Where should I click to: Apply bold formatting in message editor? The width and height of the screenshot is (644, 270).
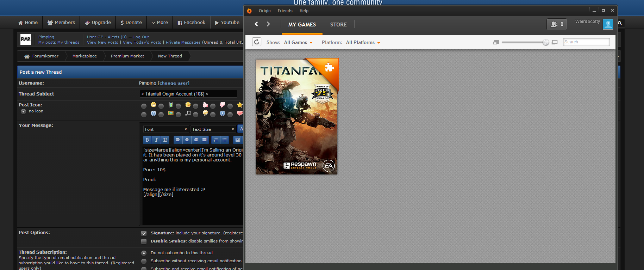coord(148,140)
